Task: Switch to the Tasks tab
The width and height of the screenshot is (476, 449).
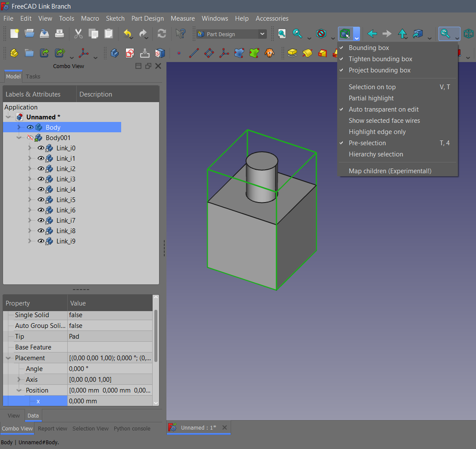Action: tap(33, 76)
